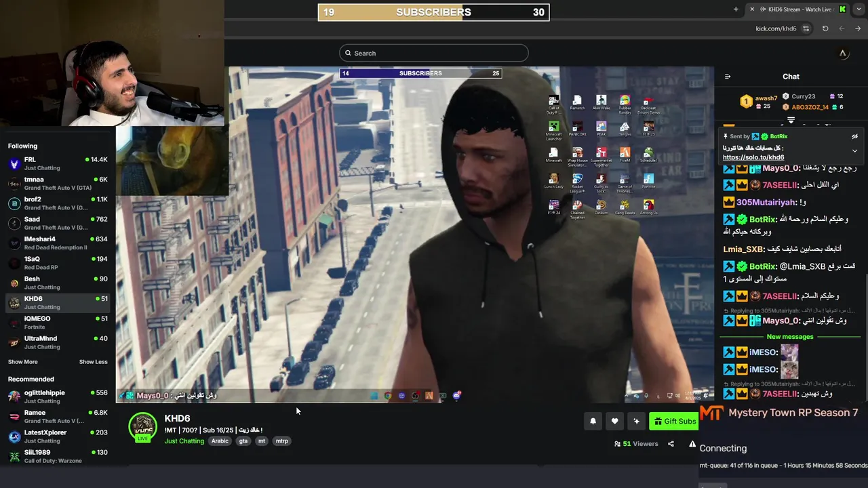This screenshot has width=868, height=488.
Task: Reload the kick.com page
Action: 825,28
